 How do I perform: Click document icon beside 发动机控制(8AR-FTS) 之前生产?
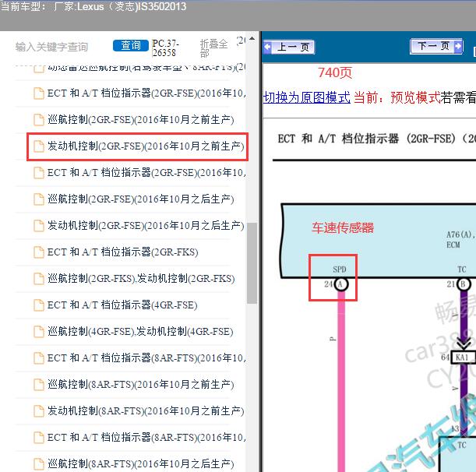[38, 411]
